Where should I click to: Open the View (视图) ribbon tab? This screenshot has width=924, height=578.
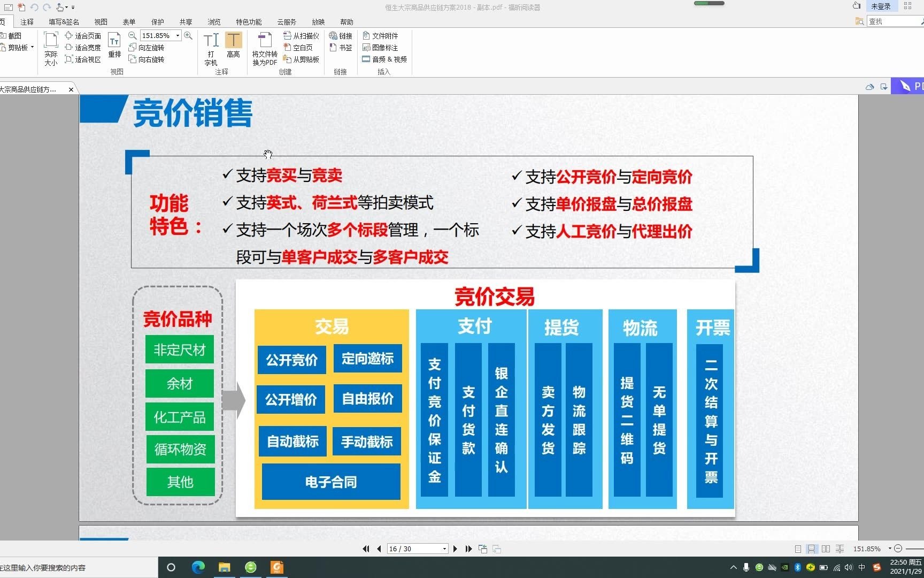[101, 22]
